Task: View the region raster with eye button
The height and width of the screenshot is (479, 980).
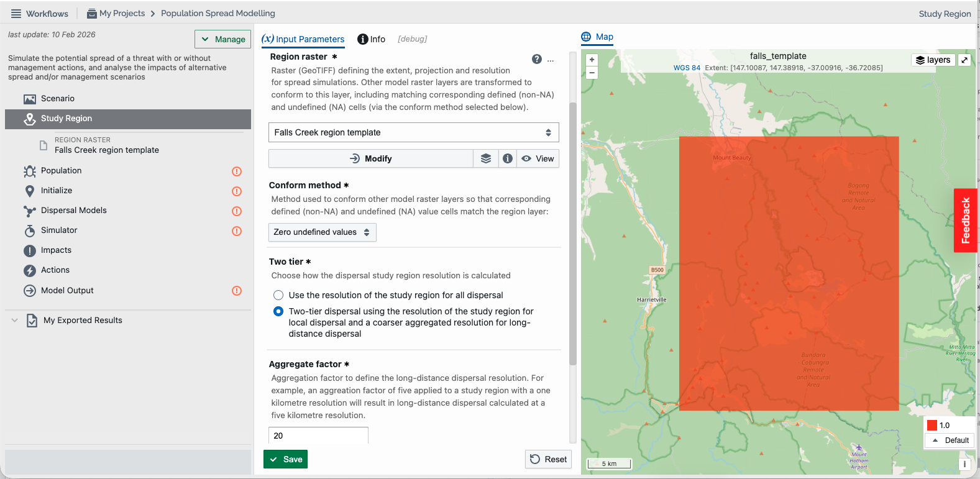Action: (x=538, y=158)
